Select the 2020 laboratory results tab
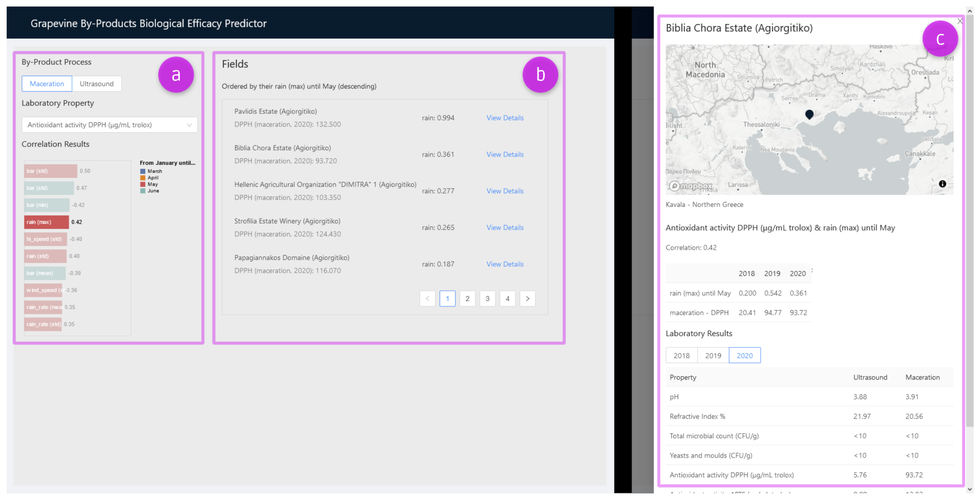The height and width of the screenshot is (499, 980). (x=745, y=355)
